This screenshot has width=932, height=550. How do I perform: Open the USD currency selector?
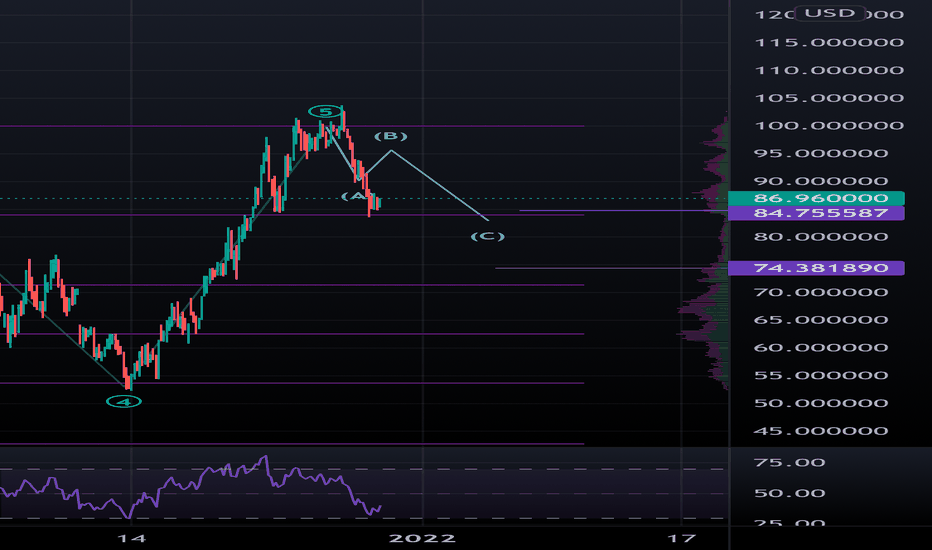tap(830, 13)
